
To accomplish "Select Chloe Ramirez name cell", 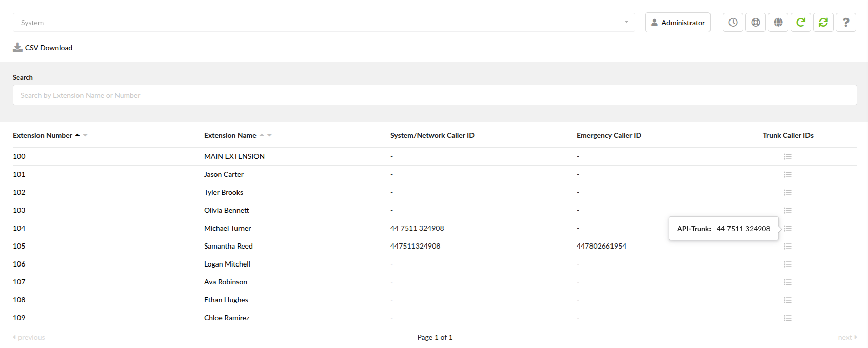I will click(x=227, y=318).
